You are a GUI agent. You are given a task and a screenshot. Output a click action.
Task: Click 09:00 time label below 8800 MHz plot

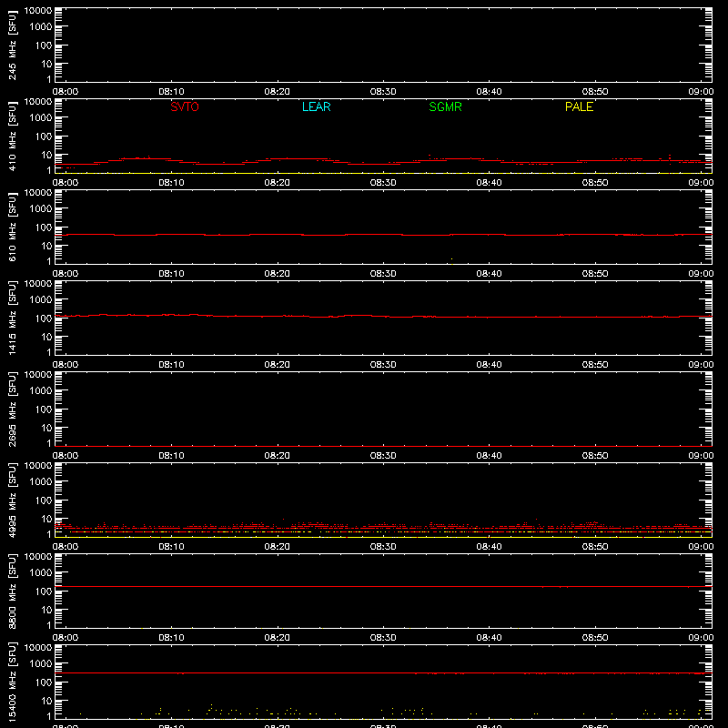[x=701, y=638]
